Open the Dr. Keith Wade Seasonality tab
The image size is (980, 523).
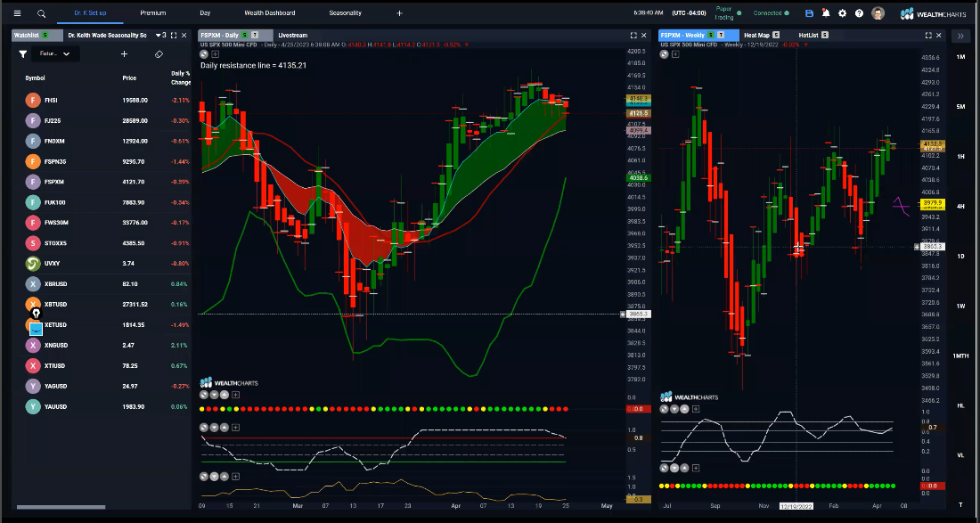[x=107, y=36]
